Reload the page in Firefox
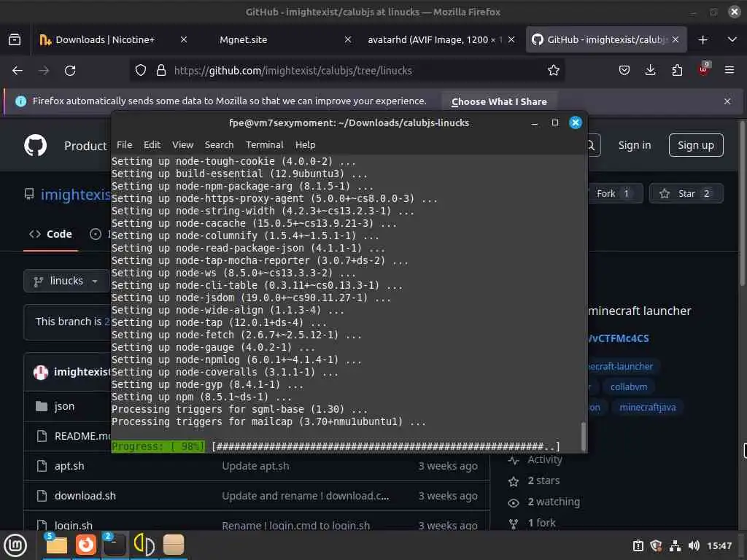The height and width of the screenshot is (560, 747). click(x=70, y=71)
